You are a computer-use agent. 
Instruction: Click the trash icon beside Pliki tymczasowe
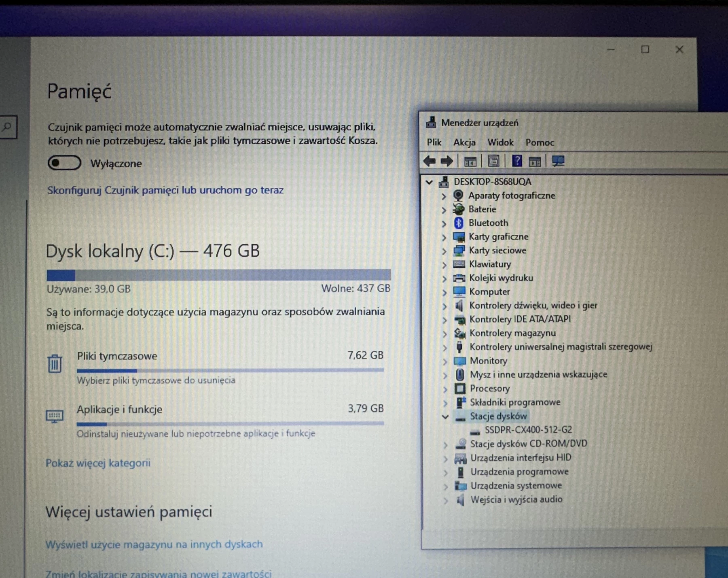pyautogui.click(x=55, y=363)
